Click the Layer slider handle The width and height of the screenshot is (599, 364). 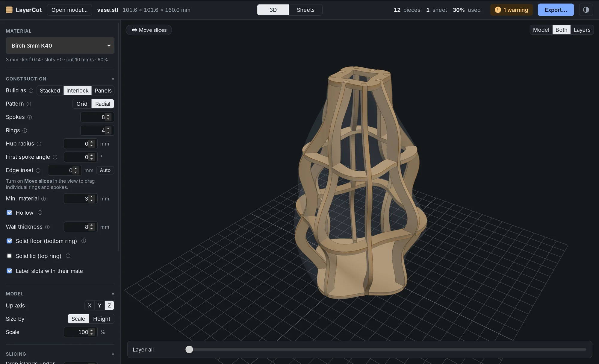pyautogui.click(x=189, y=349)
